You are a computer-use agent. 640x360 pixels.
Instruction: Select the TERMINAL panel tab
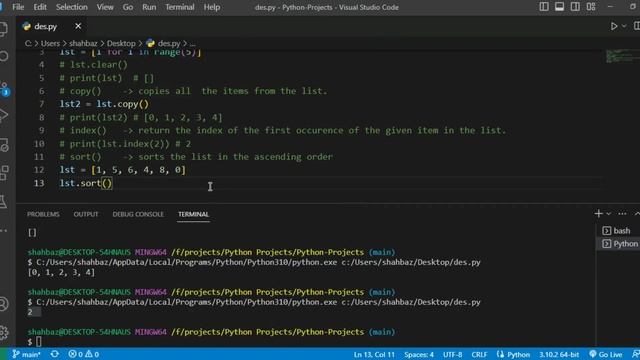click(193, 214)
